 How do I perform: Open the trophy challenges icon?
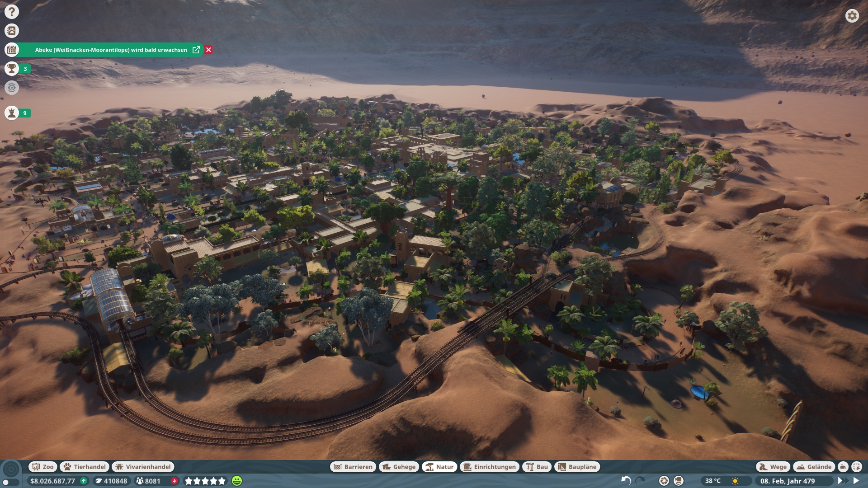(x=12, y=69)
